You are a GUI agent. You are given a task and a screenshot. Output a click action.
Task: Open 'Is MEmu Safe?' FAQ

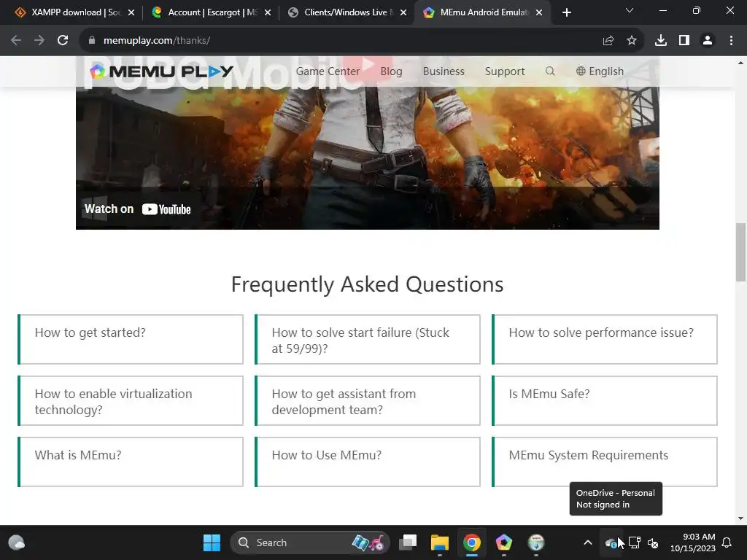[x=605, y=400]
